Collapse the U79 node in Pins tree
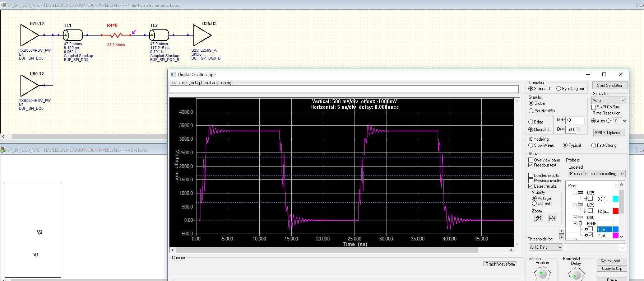Viewport: 644px width, 281px height. tap(574, 205)
